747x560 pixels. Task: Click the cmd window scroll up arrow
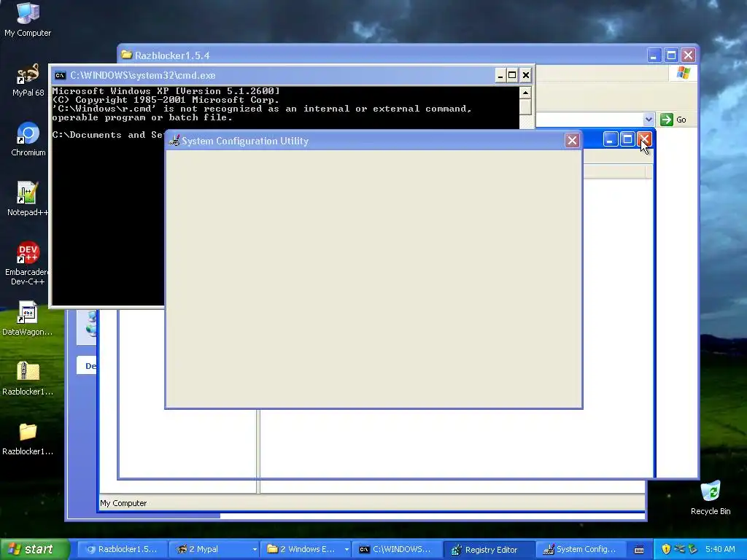(525, 93)
